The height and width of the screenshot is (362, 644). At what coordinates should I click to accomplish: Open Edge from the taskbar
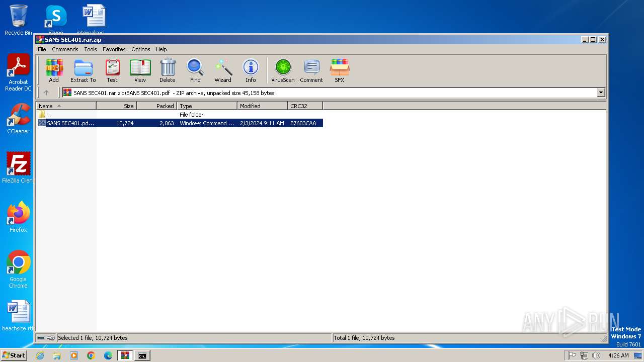coord(108,355)
